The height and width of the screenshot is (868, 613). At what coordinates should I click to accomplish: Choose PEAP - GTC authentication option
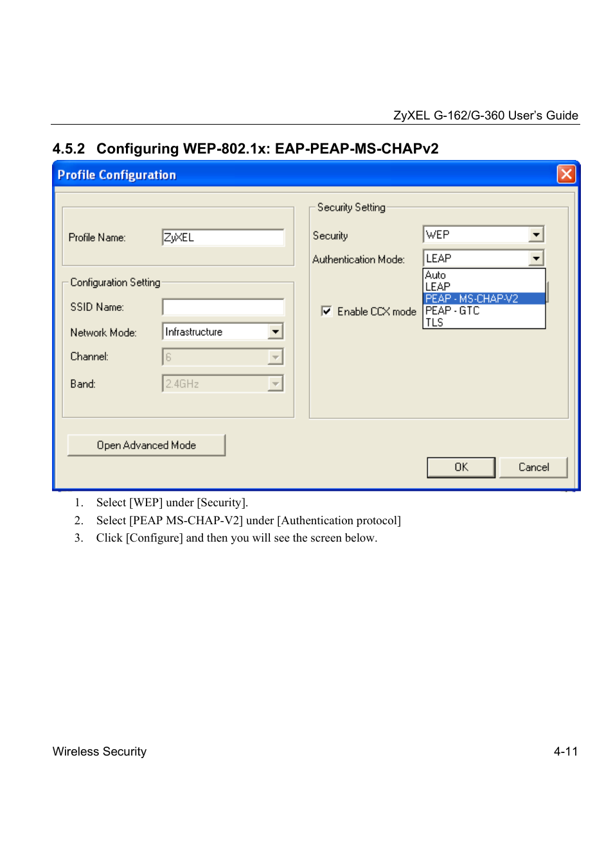coord(484,310)
